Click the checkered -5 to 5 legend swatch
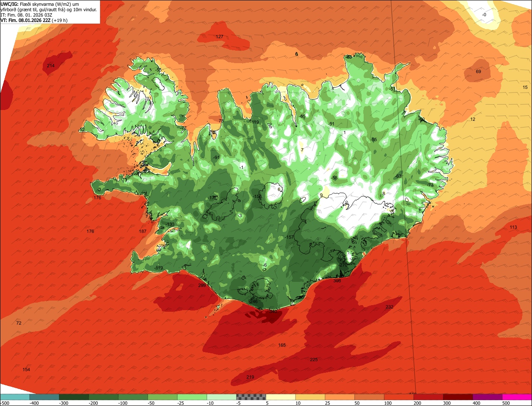Image resolution: width=532 pixels, height=406 pixels. pyautogui.click(x=251, y=397)
